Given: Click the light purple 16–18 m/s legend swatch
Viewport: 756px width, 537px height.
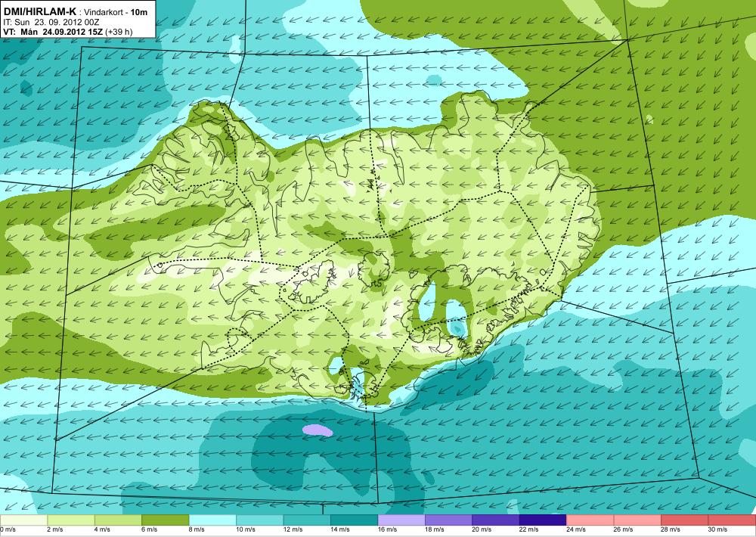Looking at the screenshot, I should tap(401, 520).
